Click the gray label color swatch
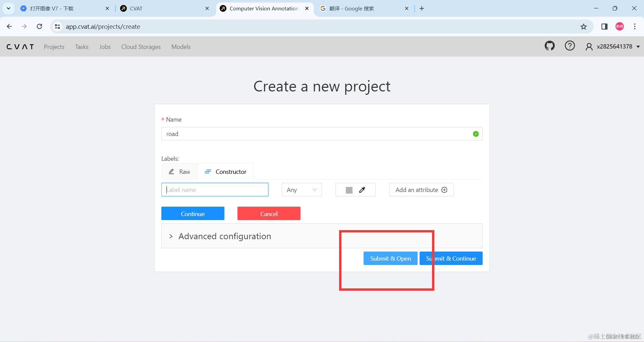 349,190
